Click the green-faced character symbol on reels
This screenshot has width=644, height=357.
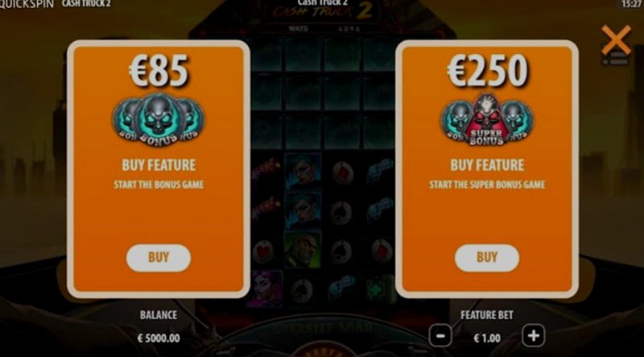click(x=303, y=250)
